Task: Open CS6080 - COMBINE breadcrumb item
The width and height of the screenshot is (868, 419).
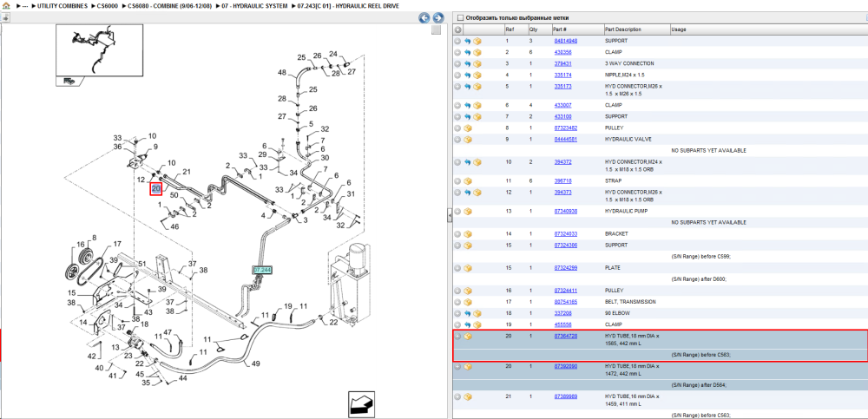Action: click(169, 6)
